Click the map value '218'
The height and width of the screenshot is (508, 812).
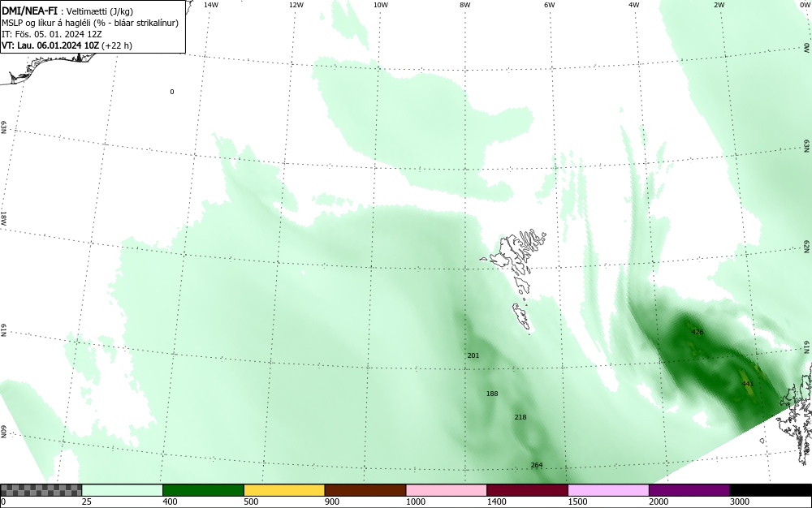(x=520, y=417)
